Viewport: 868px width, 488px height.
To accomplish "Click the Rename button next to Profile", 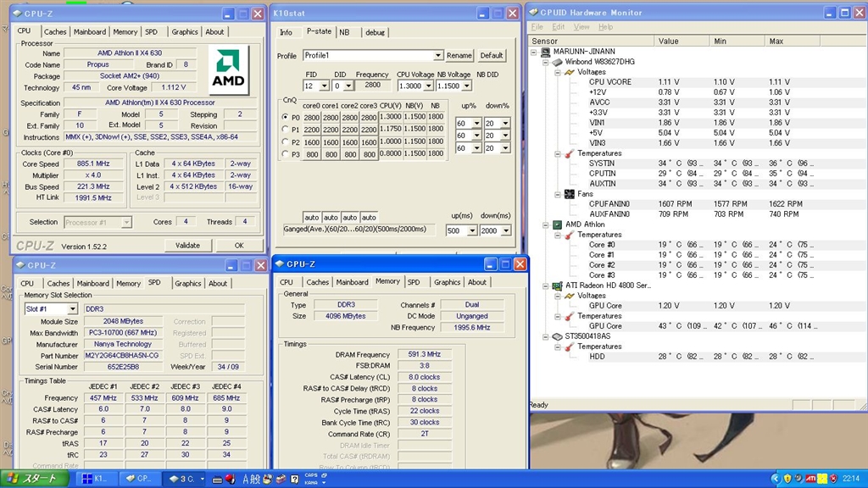I will [x=459, y=56].
